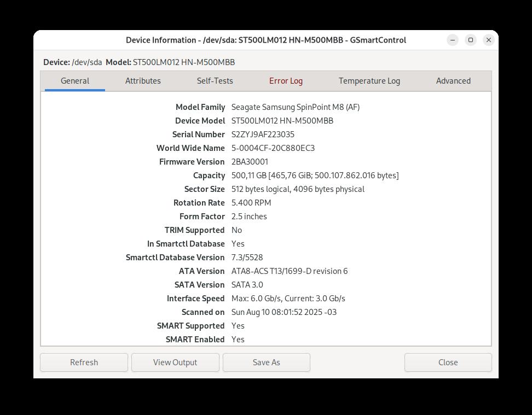Click the Model Family value Seagate Samsung SpinPoint
This screenshot has width=532, height=415.
point(296,107)
